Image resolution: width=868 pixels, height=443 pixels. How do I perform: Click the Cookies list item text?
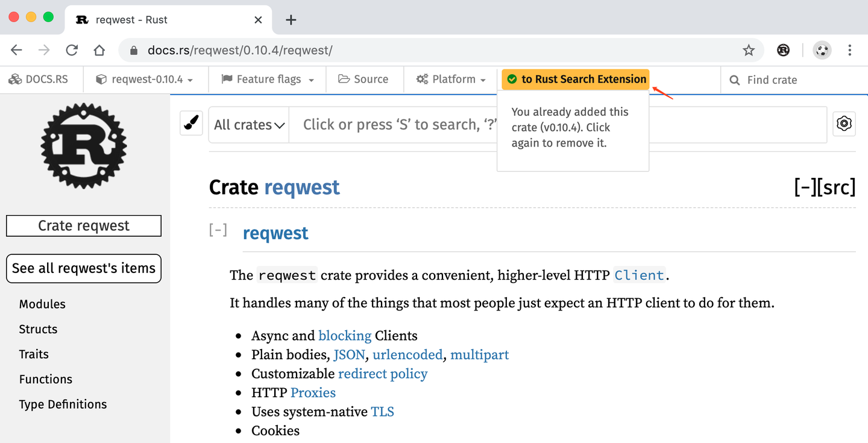[x=275, y=430]
